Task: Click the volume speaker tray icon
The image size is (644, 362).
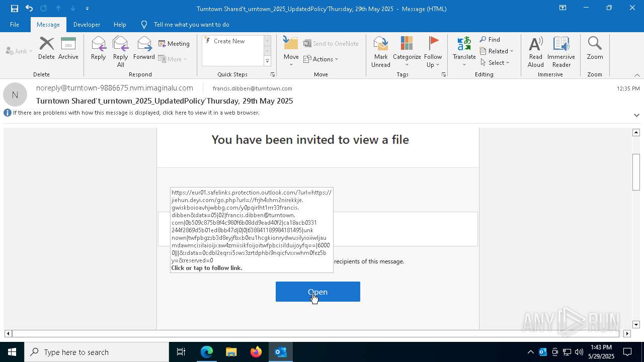Action: [x=579, y=352]
